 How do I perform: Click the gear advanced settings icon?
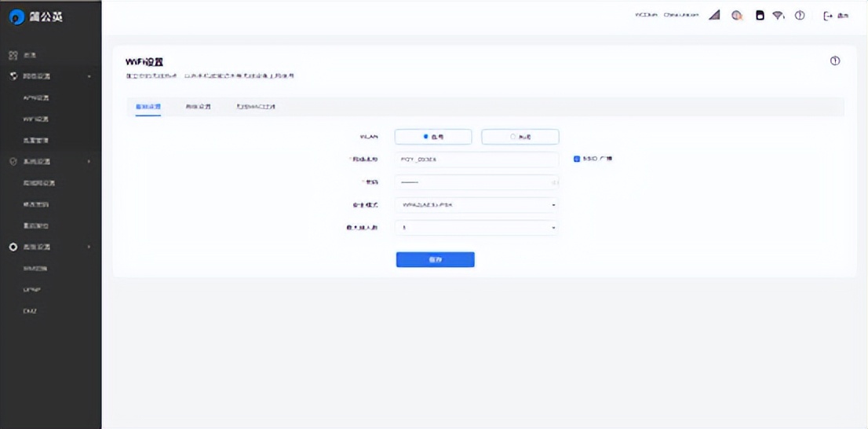click(14, 247)
